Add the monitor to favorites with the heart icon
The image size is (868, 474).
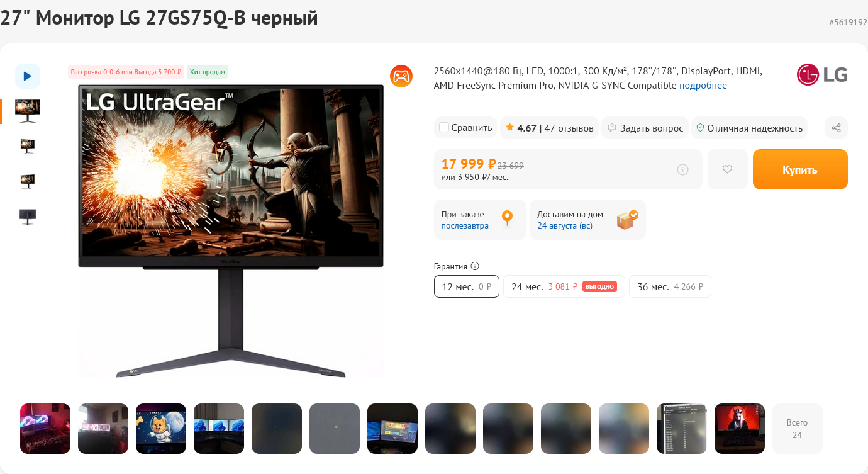[727, 169]
